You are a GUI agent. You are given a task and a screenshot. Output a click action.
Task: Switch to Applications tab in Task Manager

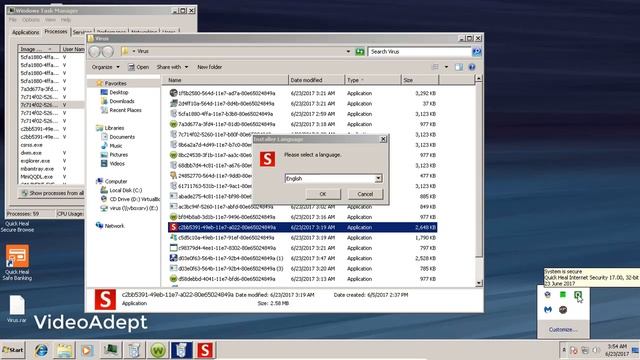coord(25,32)
